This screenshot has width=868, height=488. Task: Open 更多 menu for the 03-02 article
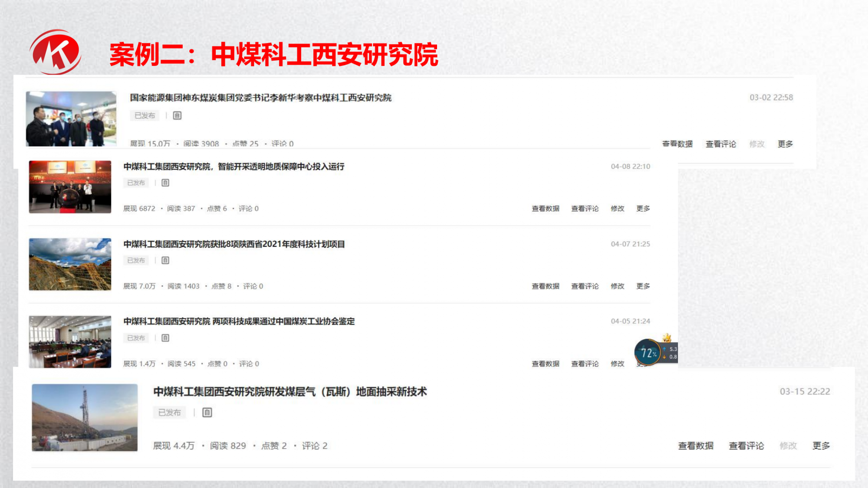(785, 144)
